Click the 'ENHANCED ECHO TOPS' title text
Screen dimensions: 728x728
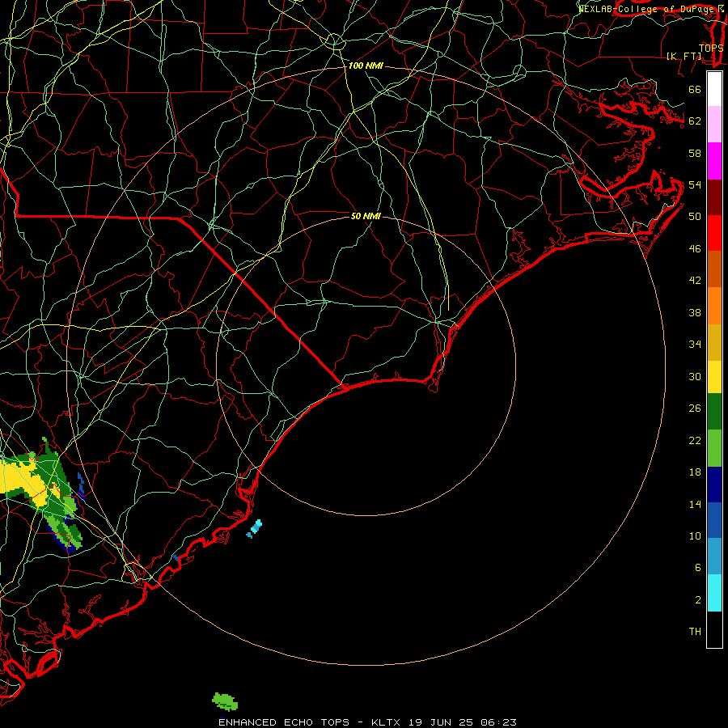pyautogui.click(x=284, y=722)
